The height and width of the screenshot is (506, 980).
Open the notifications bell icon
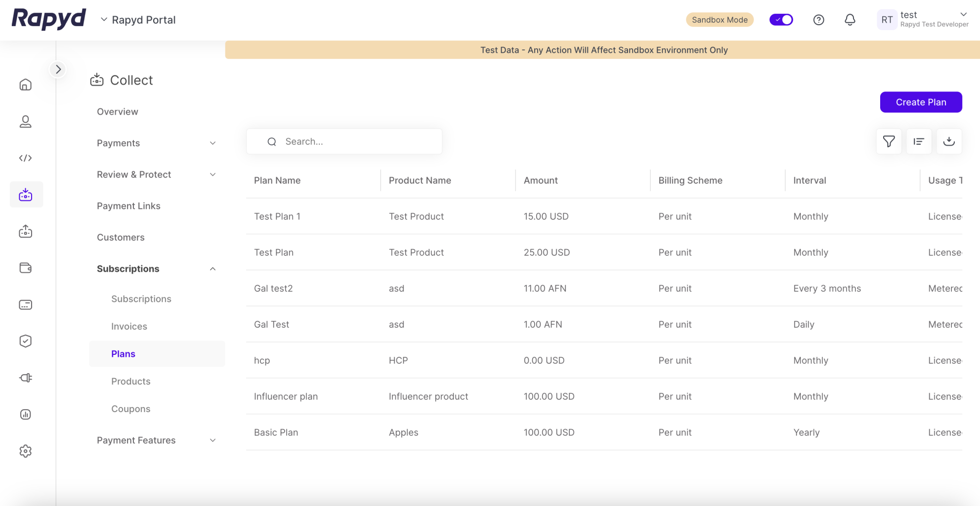coord(850,20)
